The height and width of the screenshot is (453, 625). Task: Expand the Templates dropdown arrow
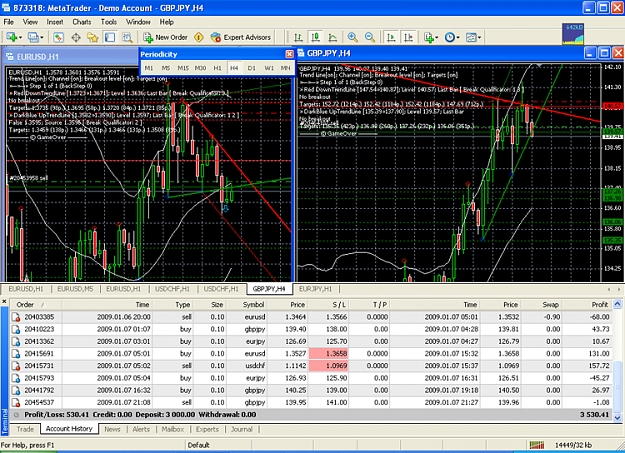(479, 37)
